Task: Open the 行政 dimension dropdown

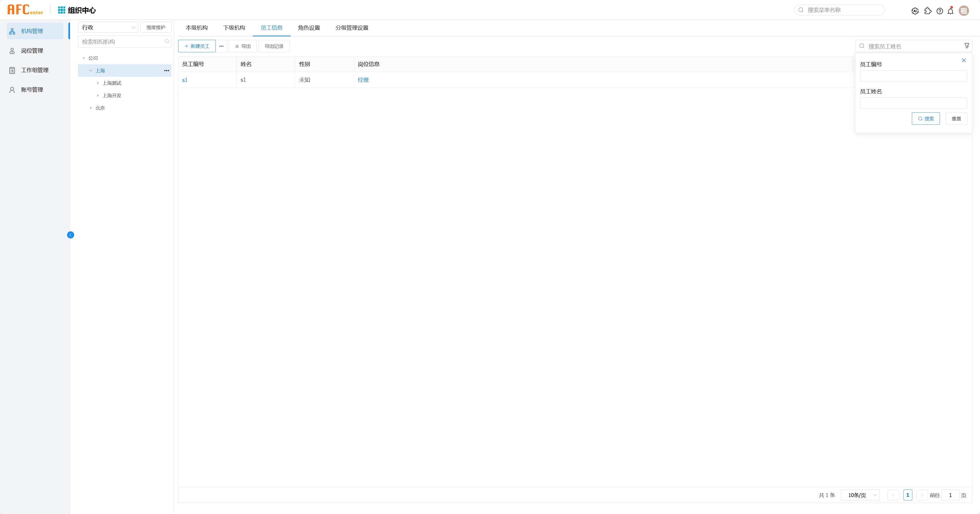Action: 108,27
